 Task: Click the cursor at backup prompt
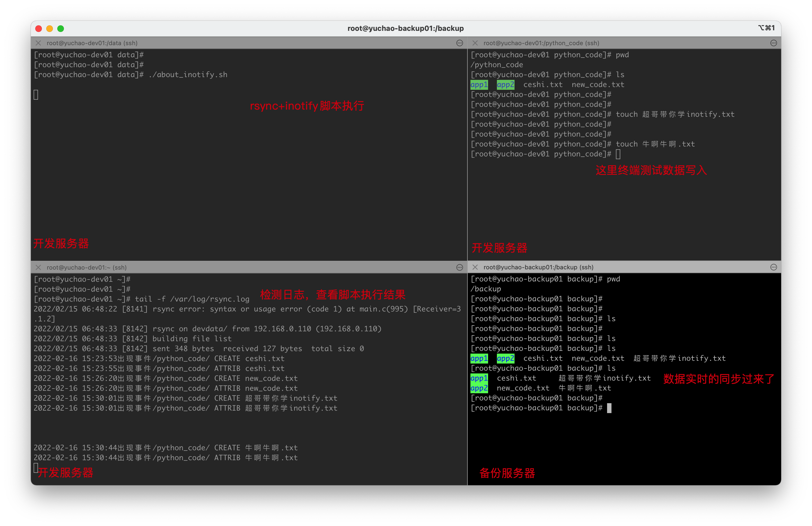click(609, 408)
